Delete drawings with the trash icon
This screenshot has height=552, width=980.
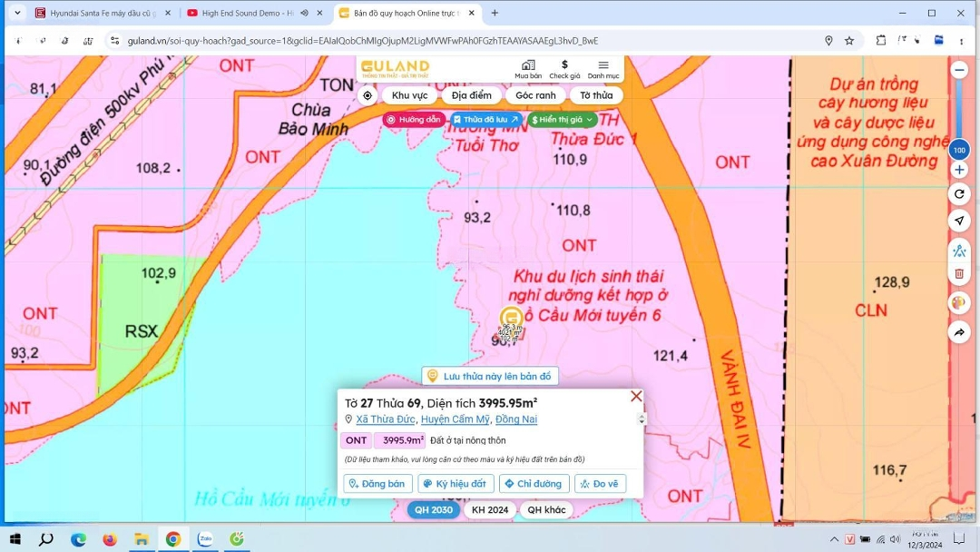[959, 273]
